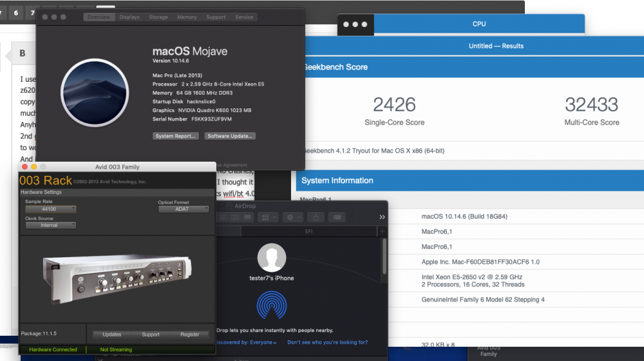The width and height of the screenshot is (644, 361).
Task: Click the macOS 10.14.6 (Build 18G84) row
Action: (464, 216)
